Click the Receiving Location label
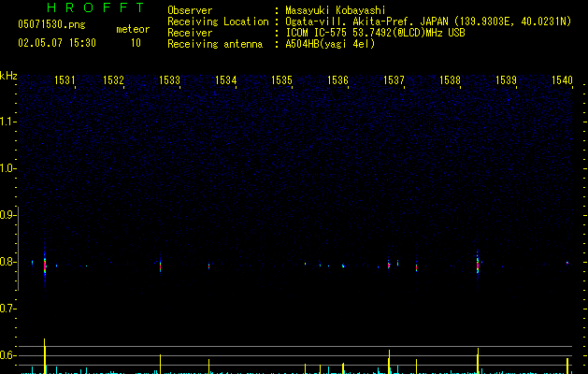This screenshot has height=374, width=588. [218, 22]
